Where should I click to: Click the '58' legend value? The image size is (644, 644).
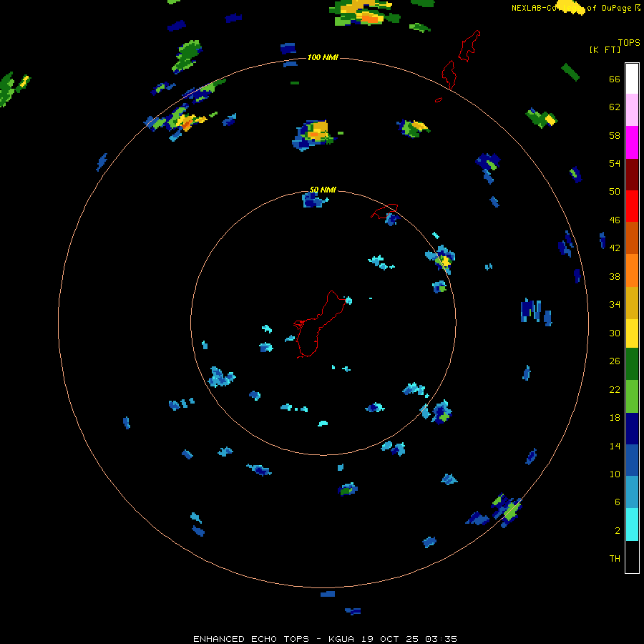pos(615,135)
